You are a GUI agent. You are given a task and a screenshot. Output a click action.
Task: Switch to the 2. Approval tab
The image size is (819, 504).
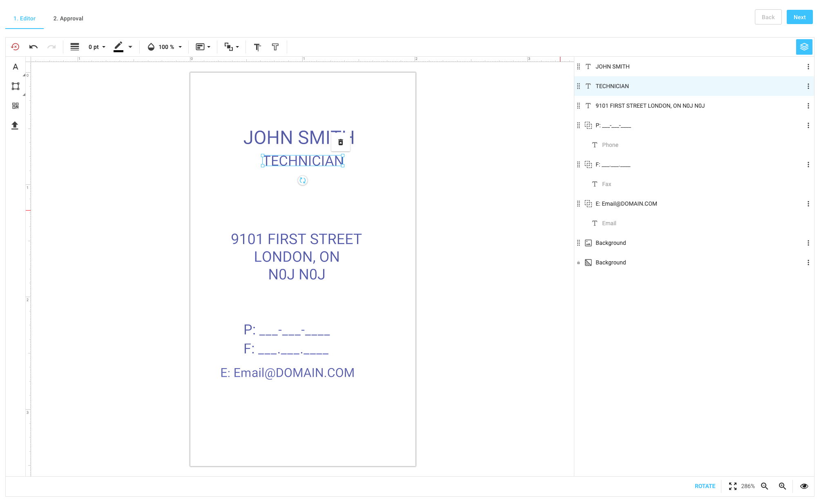pyautogui.click(x=68, y=18)
